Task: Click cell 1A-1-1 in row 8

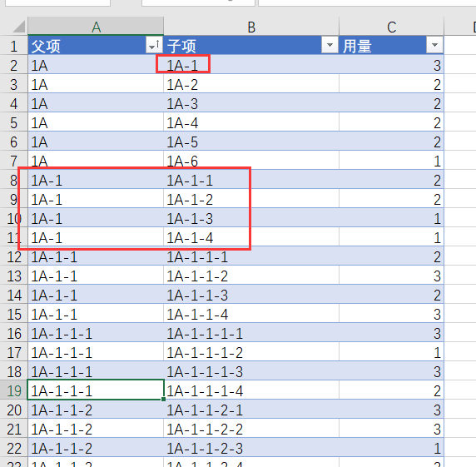Action: tap(251, 180)
